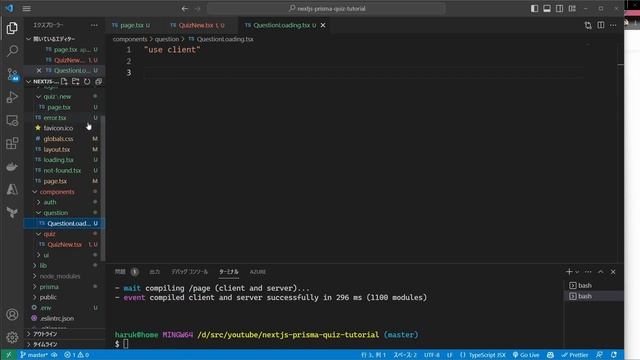Open changes compare icon in editor toolbar
640x360 pixels.
click(588, 25)
